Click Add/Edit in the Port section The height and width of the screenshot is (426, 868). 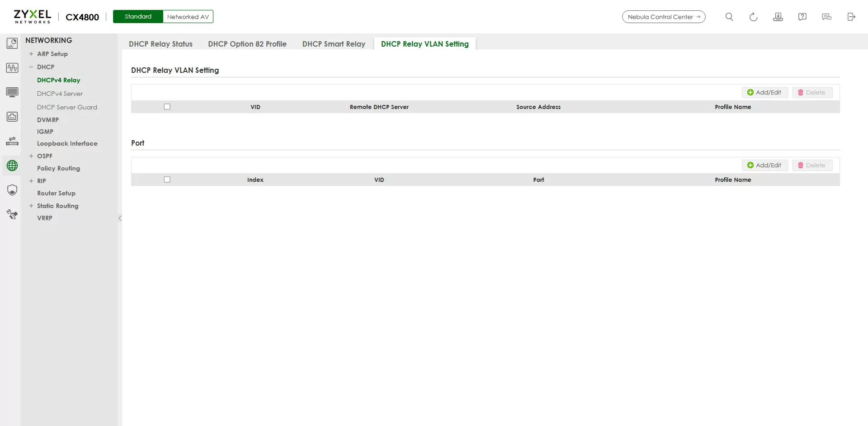click(764, 165)
